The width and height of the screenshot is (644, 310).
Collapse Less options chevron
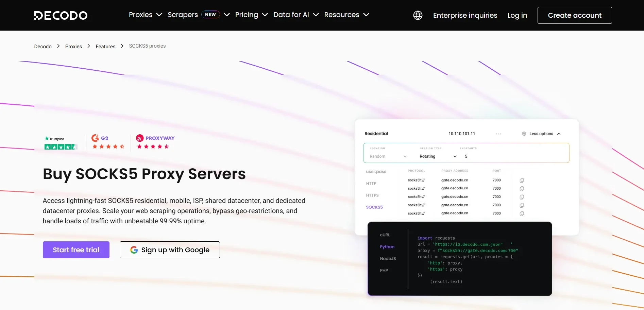559,134
